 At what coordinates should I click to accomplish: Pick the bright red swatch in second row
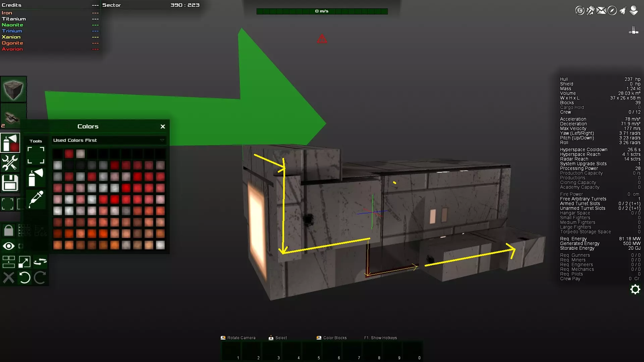coord(115,165)
